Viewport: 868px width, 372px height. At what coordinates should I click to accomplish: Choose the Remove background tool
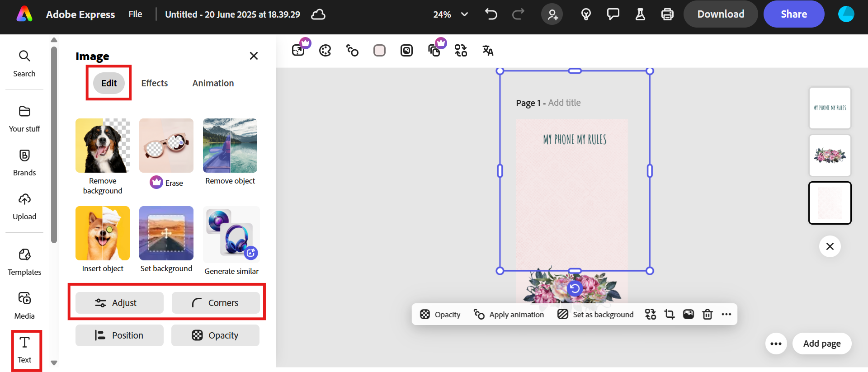coord(103,157)
